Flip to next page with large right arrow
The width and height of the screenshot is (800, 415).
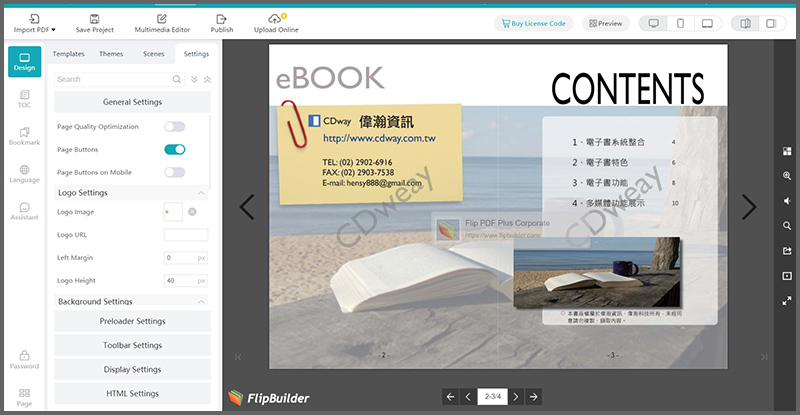coord(749,207)
